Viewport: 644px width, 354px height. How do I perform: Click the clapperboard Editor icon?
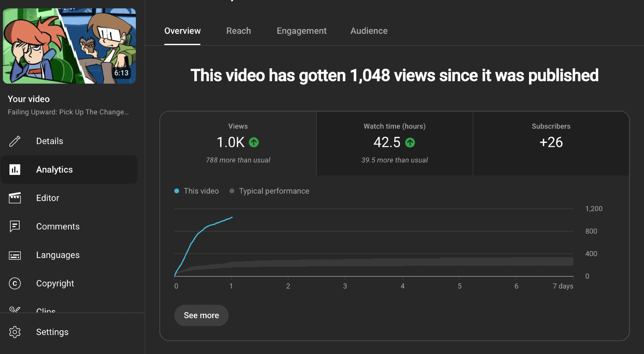coord(15,198)
